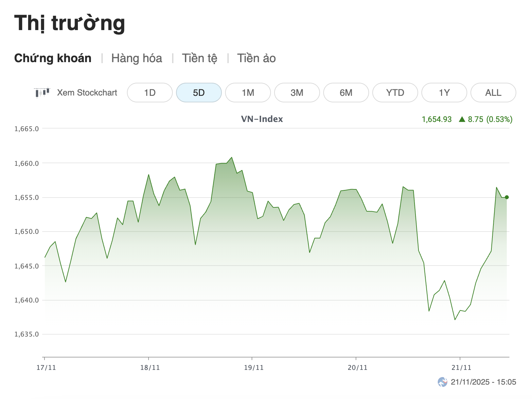Click the VN-Index chart title
This screenshot has width=532, height=399.
tap(262, 119)
